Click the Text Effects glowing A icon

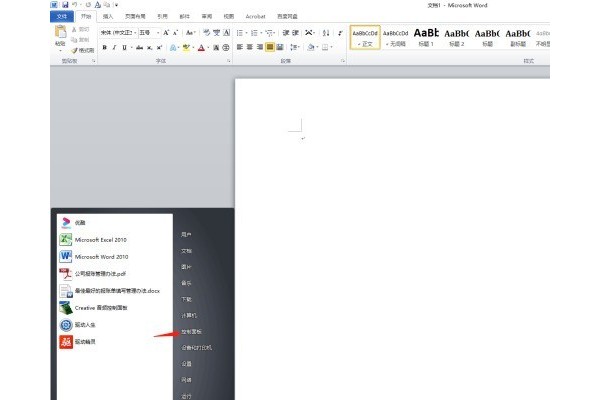point(173,48)
